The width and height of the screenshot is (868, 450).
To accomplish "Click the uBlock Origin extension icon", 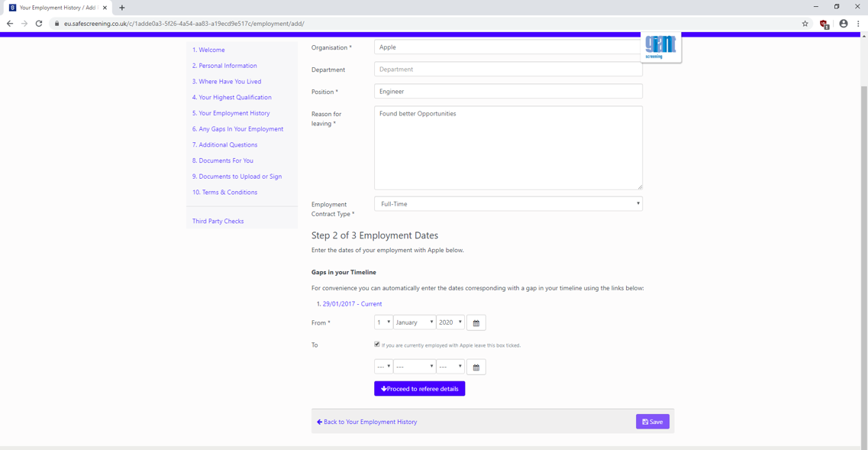I will click(823, 24).
